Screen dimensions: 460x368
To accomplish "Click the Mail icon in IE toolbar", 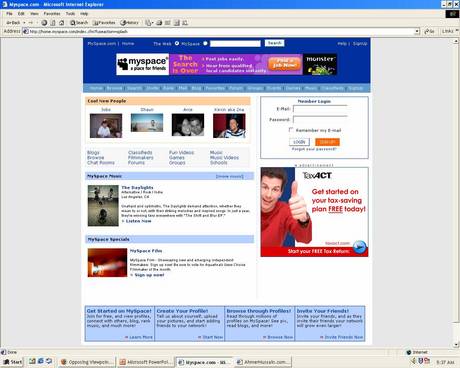I will [x=148, y=23].
